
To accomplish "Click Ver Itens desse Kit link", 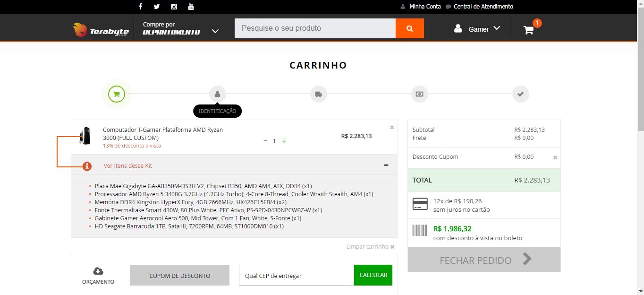I will point(128,166).
